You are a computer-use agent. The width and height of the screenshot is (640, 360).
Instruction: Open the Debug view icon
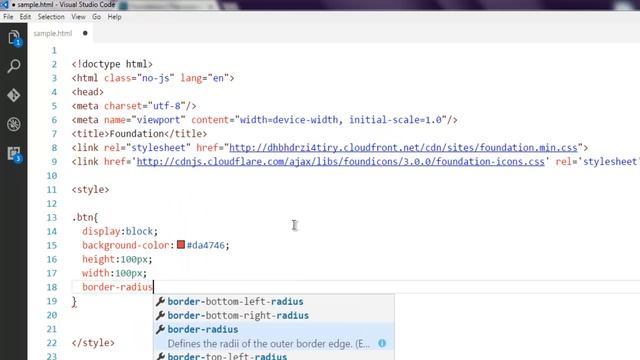point(13,124)
